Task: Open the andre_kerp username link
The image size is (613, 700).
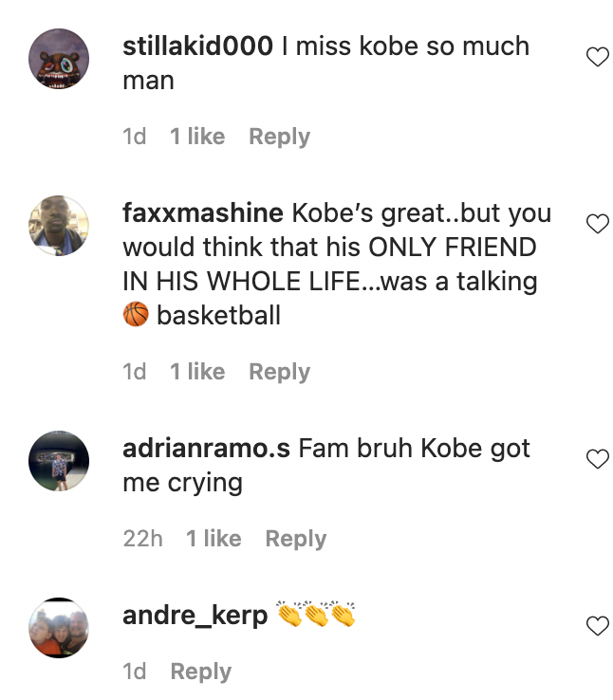Action: [x=195, y=616]
